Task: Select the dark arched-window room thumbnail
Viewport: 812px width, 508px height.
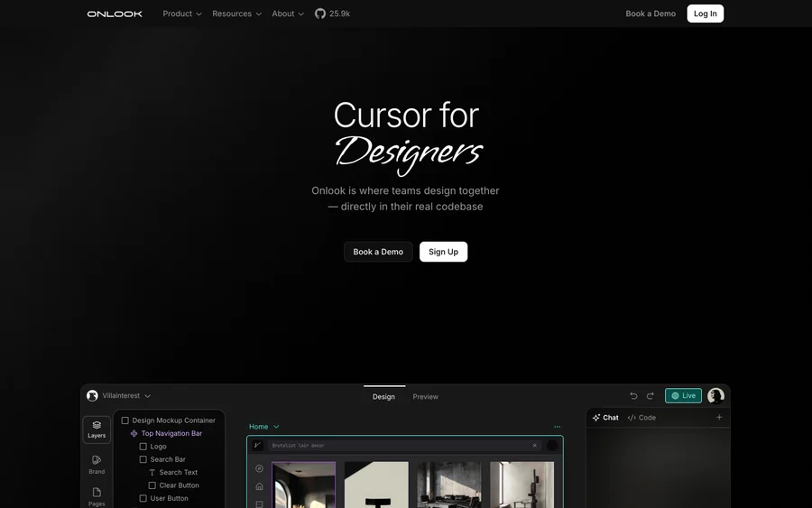Action: [303, 485]
